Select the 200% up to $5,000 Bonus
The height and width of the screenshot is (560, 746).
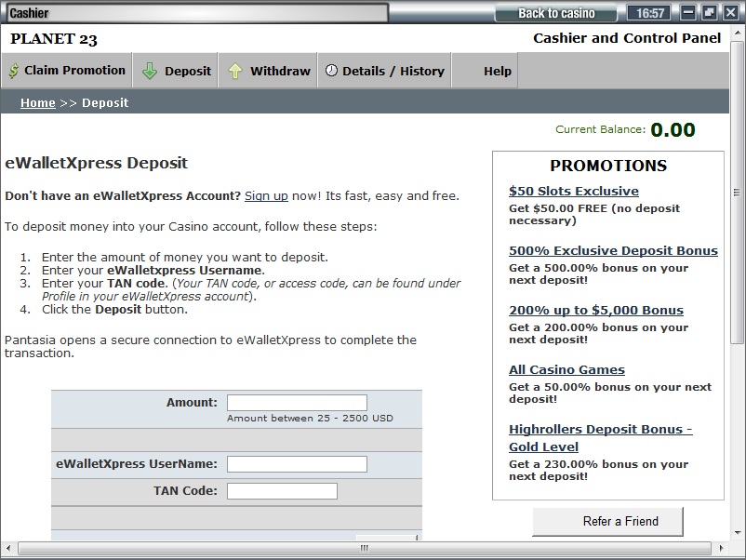tap(595, 311)
